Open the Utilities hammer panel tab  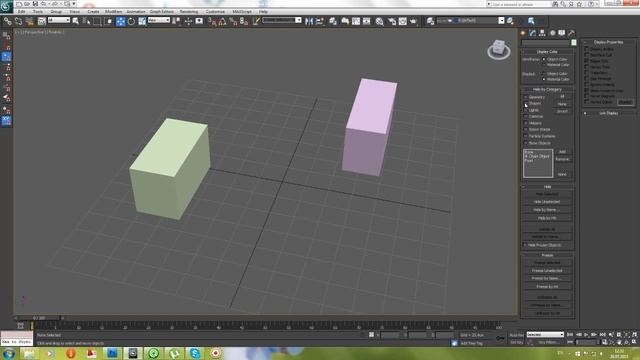pyautogui.click(x=571, y=33)
